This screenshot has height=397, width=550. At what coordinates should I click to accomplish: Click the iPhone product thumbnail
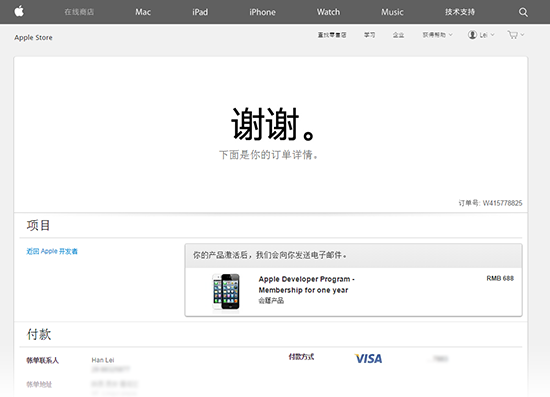click(226, 291)
